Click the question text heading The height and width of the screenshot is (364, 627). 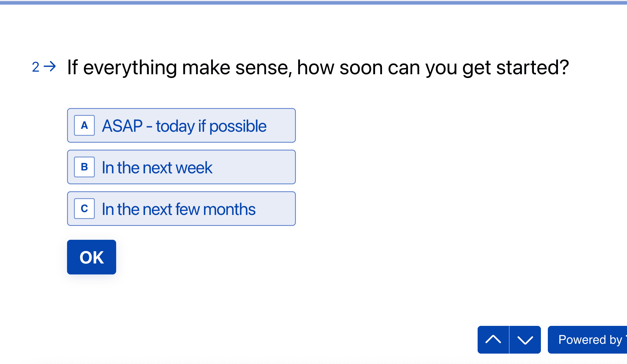(x=318, y=67)
